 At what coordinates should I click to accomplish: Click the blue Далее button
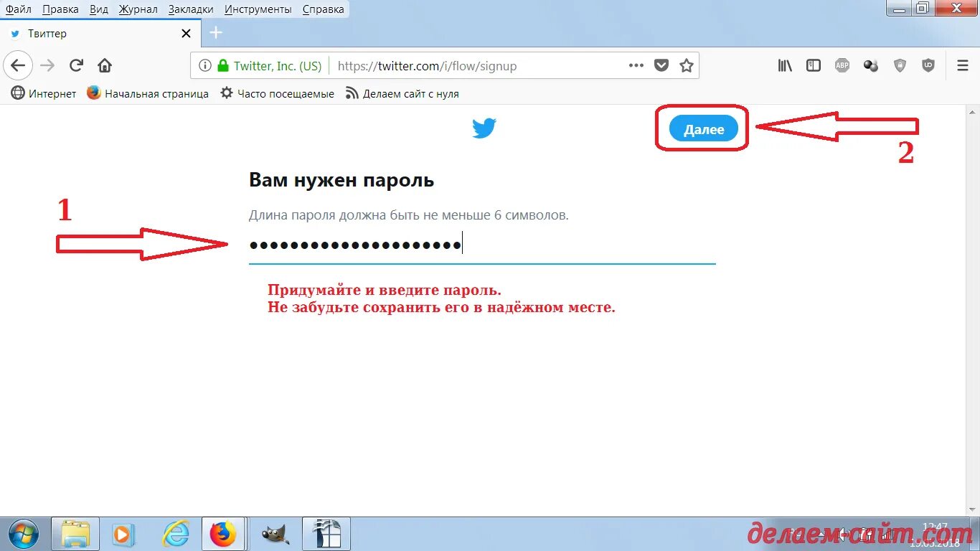703,129
